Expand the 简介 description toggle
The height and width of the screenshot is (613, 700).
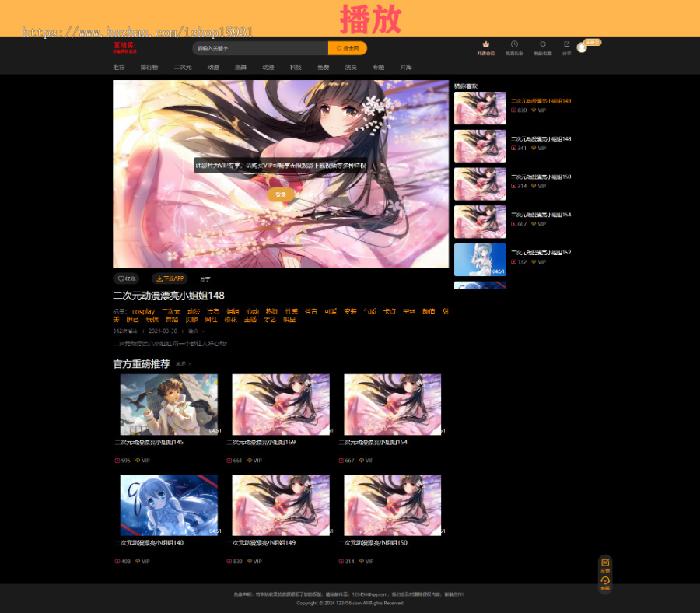[195, 331]
